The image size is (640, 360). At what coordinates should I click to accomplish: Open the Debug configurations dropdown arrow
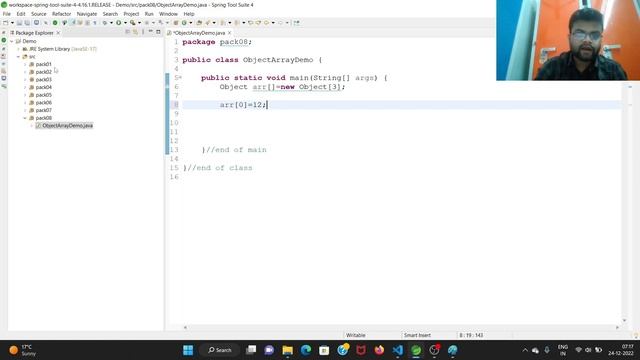click(x=111, y=23)
